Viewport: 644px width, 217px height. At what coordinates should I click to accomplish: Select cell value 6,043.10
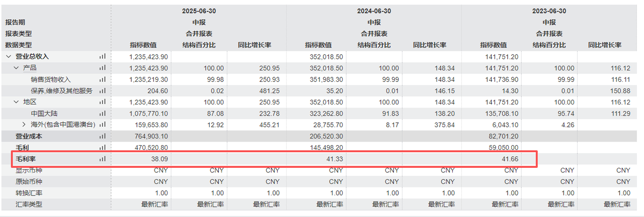click(x=506, y=125)
